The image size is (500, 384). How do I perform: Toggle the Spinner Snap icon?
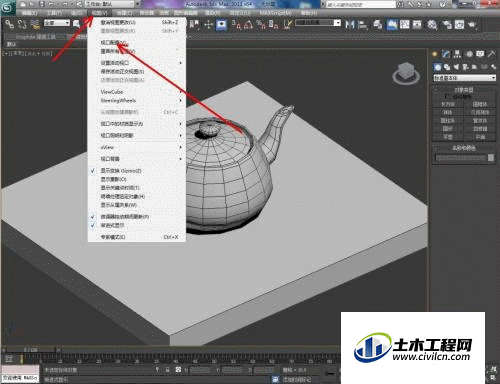273,25
